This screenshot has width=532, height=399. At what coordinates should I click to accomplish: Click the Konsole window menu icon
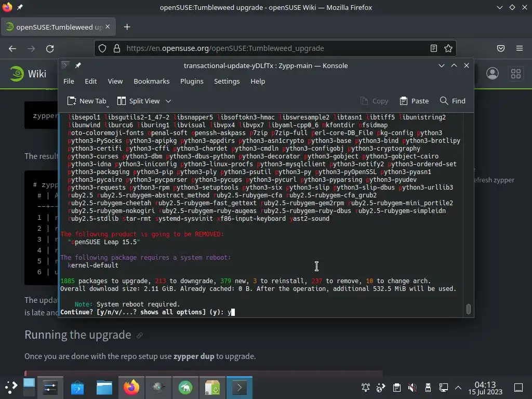65,65
